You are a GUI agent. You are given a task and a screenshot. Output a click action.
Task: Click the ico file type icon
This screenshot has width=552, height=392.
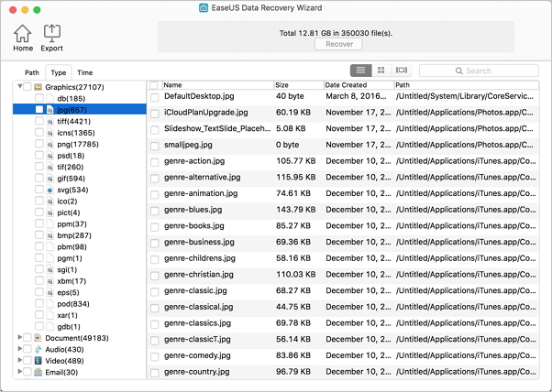50,201
